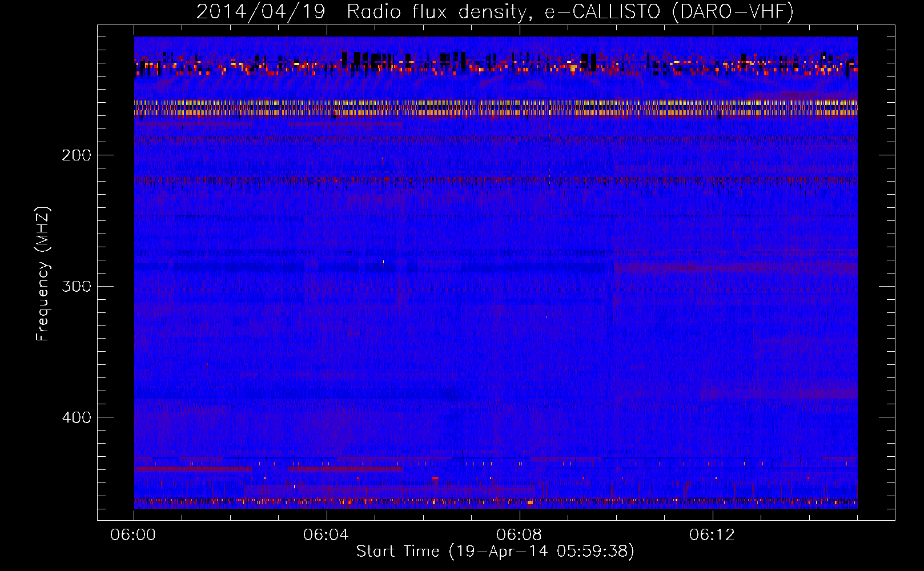The width and height of the screenshot is (924, 571).
Task: Click the '06:08' time tick label
Action: point(520,534)
